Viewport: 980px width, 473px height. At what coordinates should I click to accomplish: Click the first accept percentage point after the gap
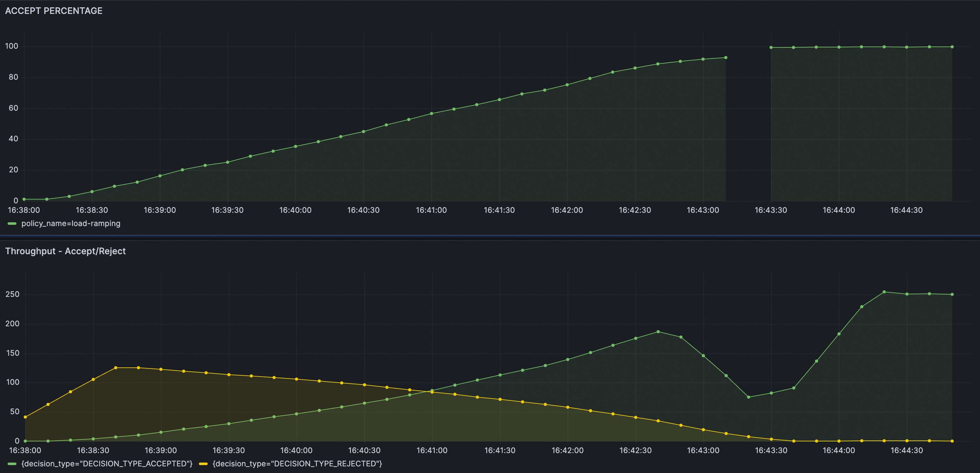tap(771, 47)
